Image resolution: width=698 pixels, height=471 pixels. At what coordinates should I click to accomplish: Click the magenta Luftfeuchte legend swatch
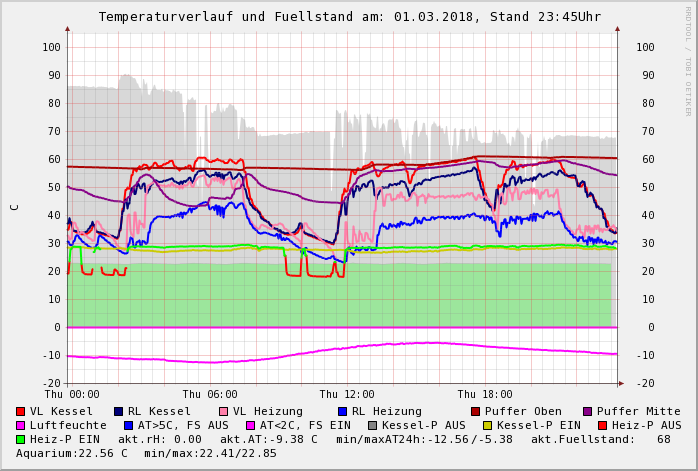[x=21, y=426]
